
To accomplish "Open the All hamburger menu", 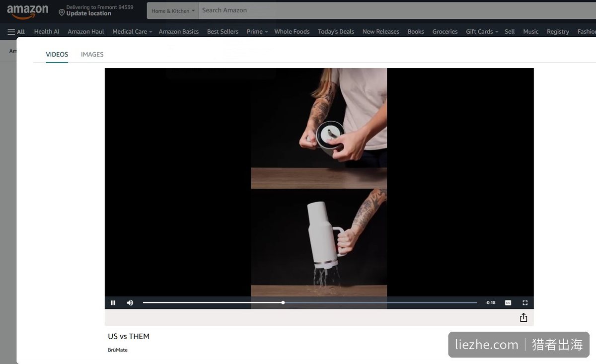I will (x=16, y=31).
